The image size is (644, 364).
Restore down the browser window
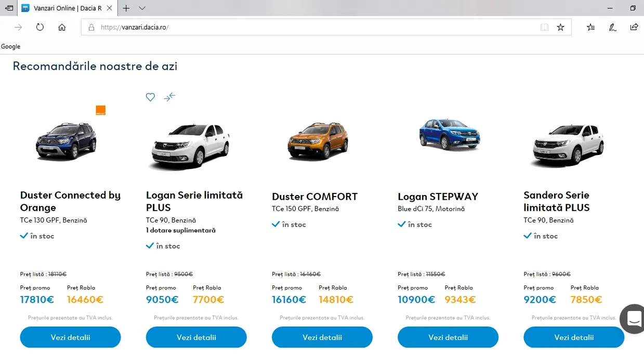point(633,8)
